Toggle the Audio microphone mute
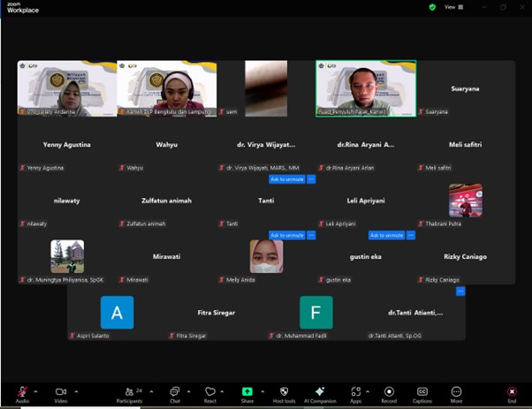This screenshot has width=532, height=409. click(21, 391)
